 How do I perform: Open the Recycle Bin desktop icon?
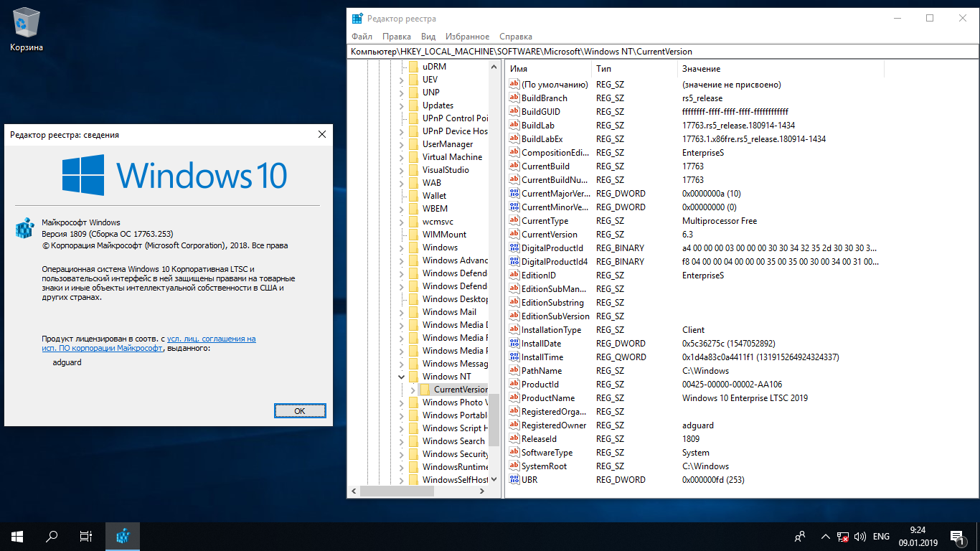(27, 30)
